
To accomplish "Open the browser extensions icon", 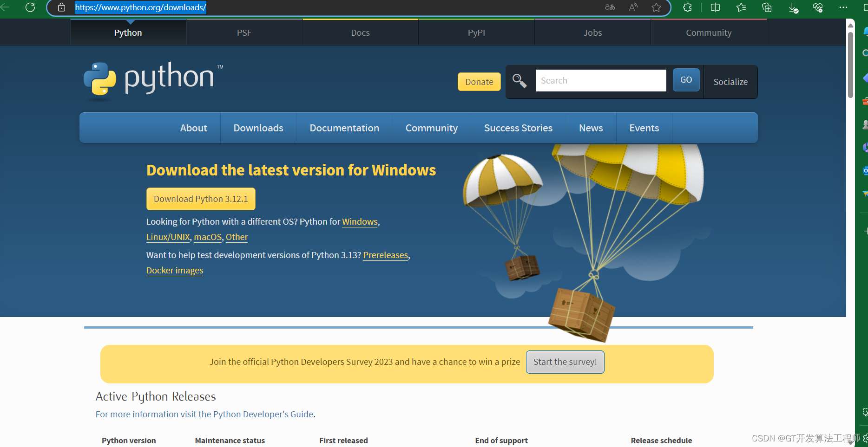I will (x=687, y=7).
